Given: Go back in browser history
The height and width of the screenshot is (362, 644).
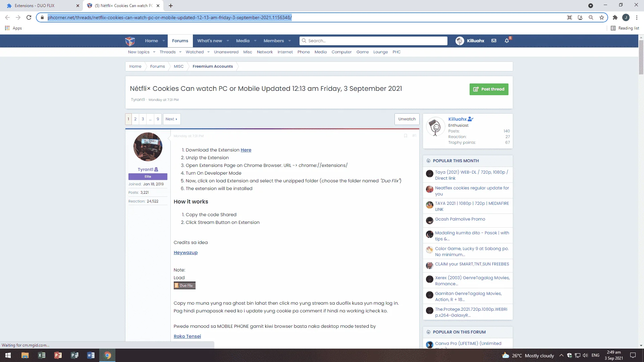Looking at the screenshot, I should tap(7, 17).
